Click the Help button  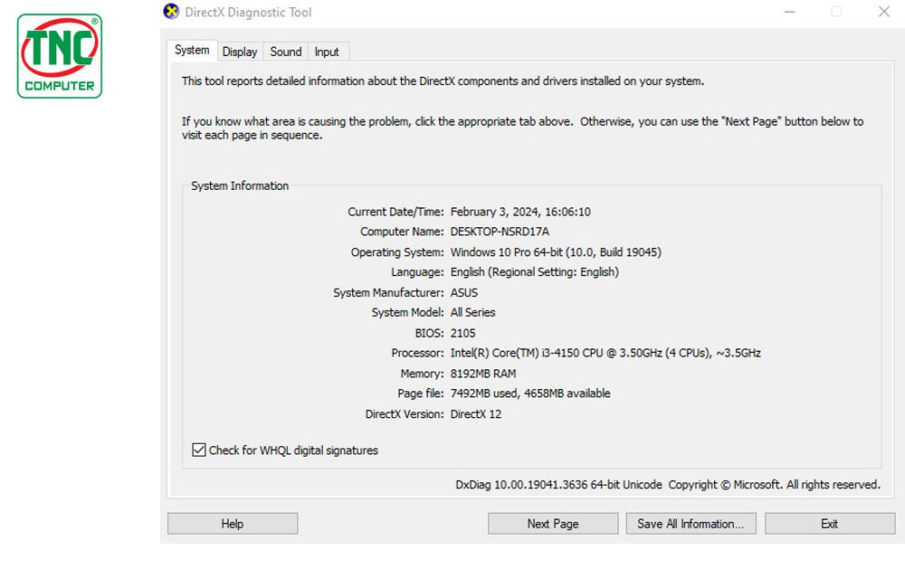[233, 524]
